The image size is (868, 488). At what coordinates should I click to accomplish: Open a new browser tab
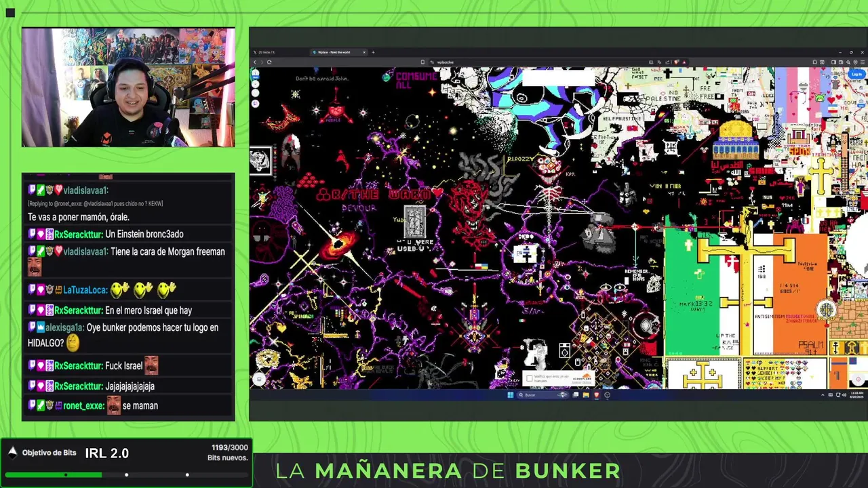coord(372,52)
